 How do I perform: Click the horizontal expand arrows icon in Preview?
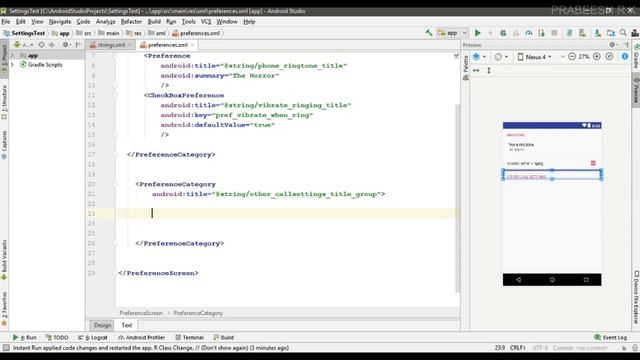476,71
